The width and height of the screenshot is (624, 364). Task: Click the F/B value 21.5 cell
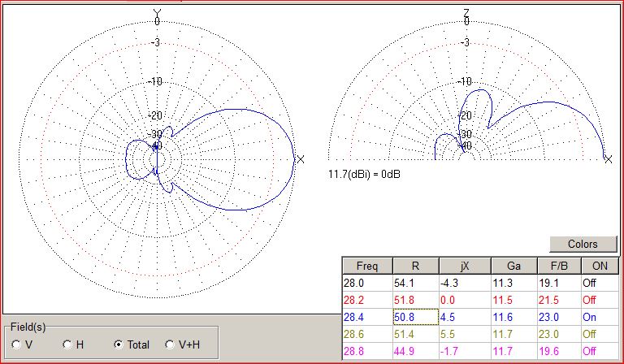tap(559, 300)
